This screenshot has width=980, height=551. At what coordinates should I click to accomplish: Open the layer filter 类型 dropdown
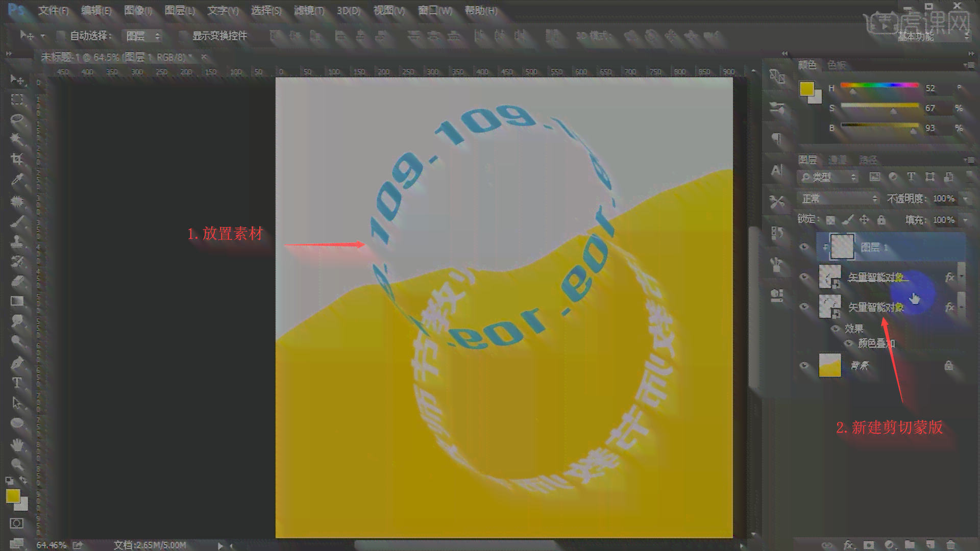[x=828, y=177]
